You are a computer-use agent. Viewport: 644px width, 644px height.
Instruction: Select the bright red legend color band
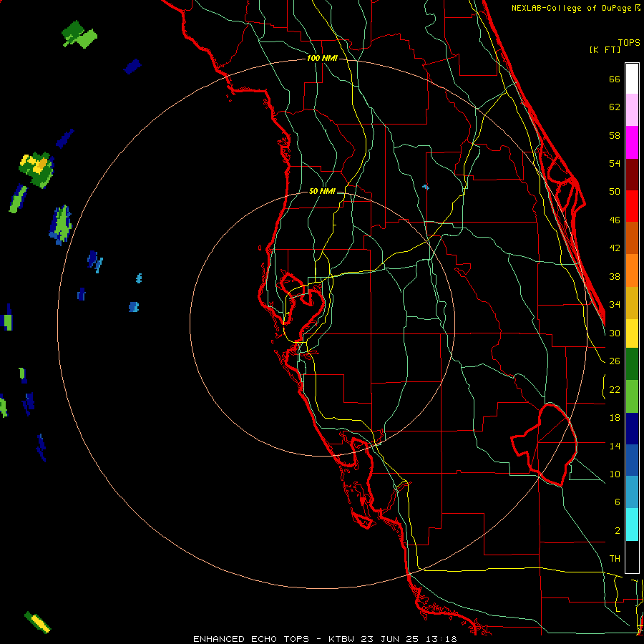pyautogui.click(x=632, y=206)
